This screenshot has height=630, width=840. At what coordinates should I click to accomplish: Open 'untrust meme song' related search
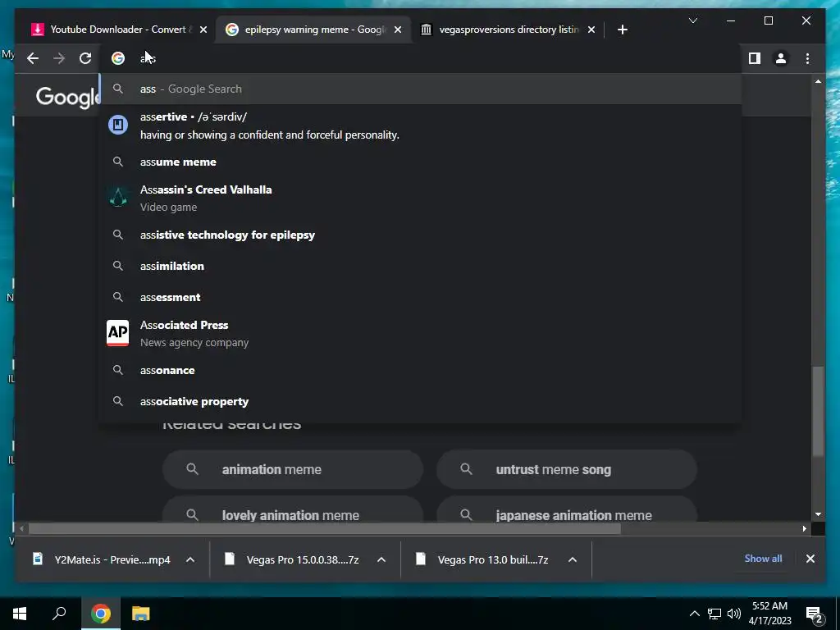566,469
